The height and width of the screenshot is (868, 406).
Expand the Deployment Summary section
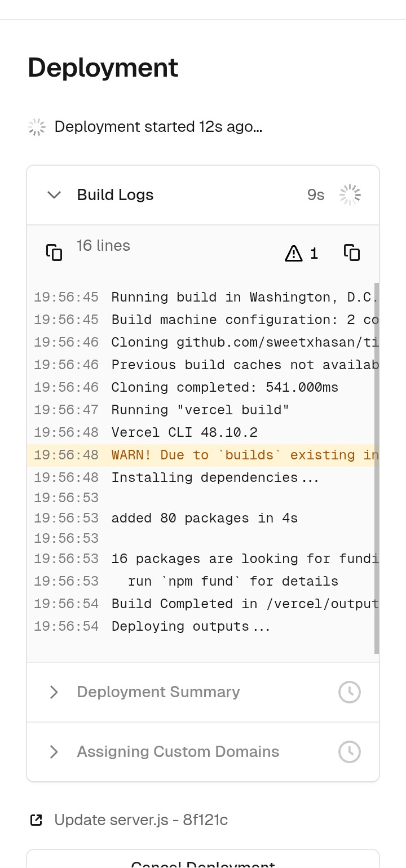54,692
